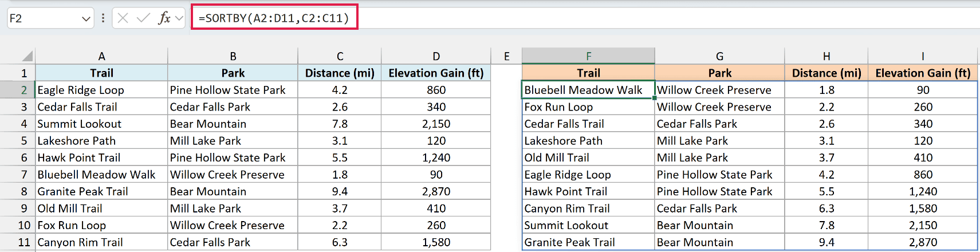Click the fill handle of cell F2

click(655, 98)
